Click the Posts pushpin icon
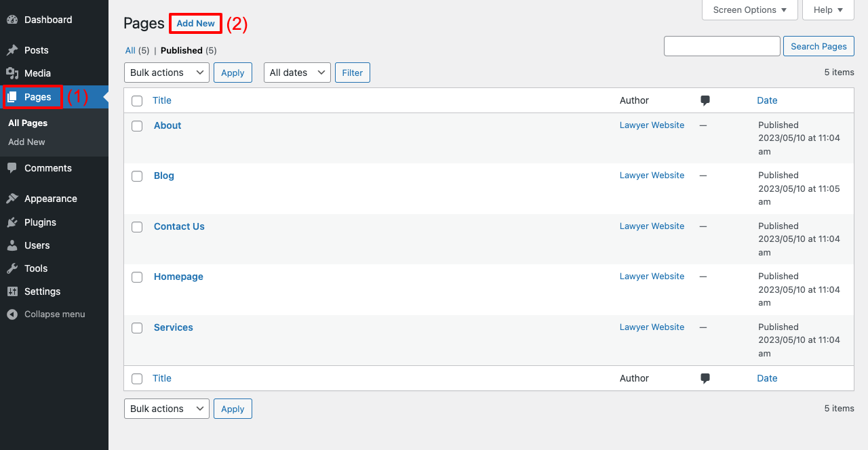868x450 pixels. coord(12,50)
